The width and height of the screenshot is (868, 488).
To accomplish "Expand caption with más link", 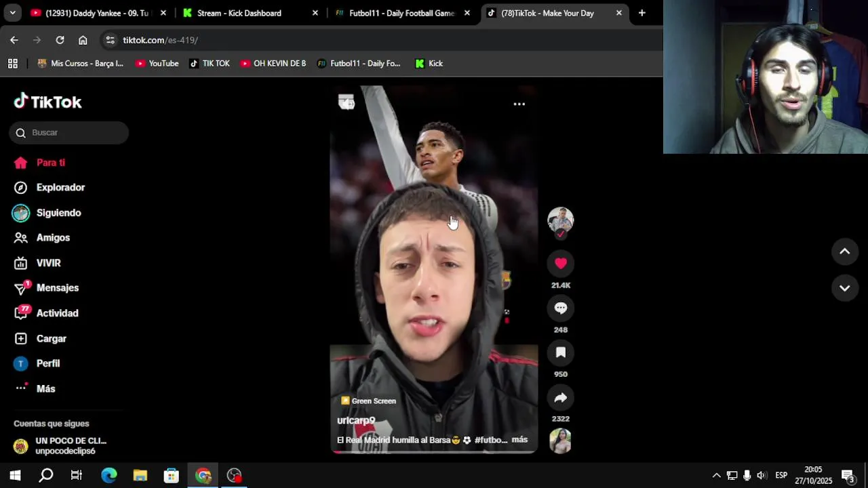I will (x=519, y=440).
